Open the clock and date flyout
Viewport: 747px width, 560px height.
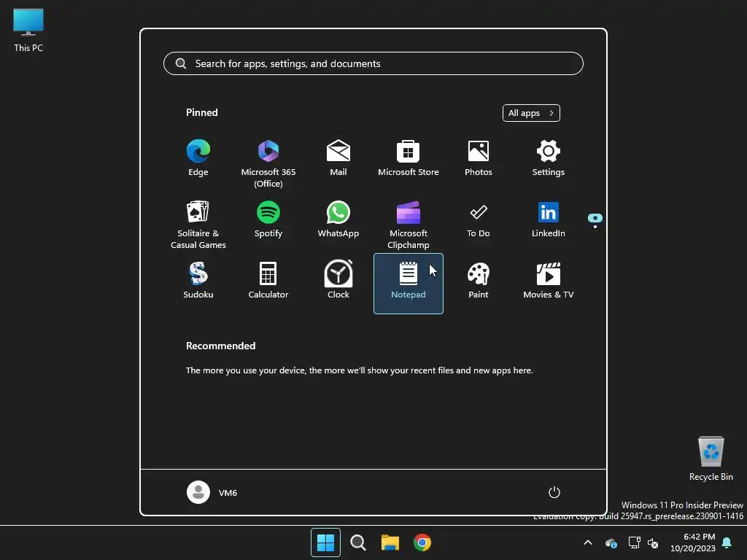click(693, 542)
